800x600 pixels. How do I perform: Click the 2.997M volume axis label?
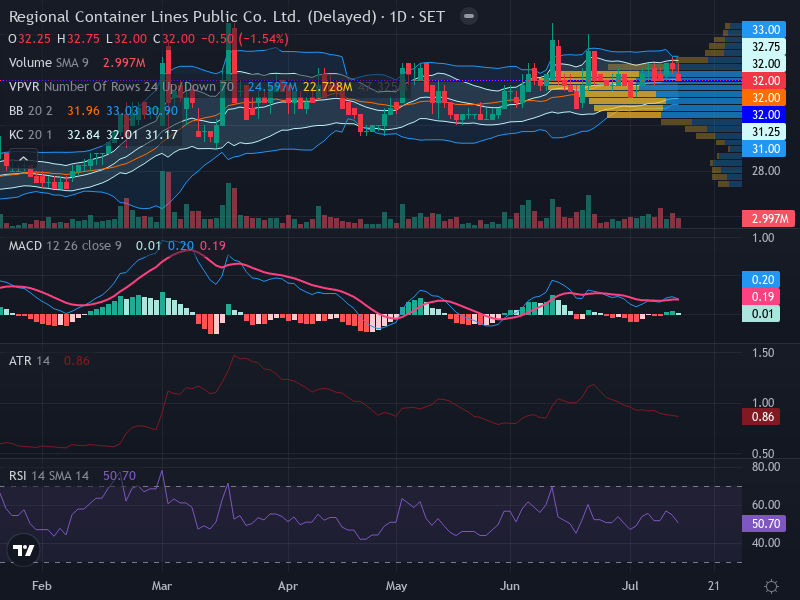(768, 219)
